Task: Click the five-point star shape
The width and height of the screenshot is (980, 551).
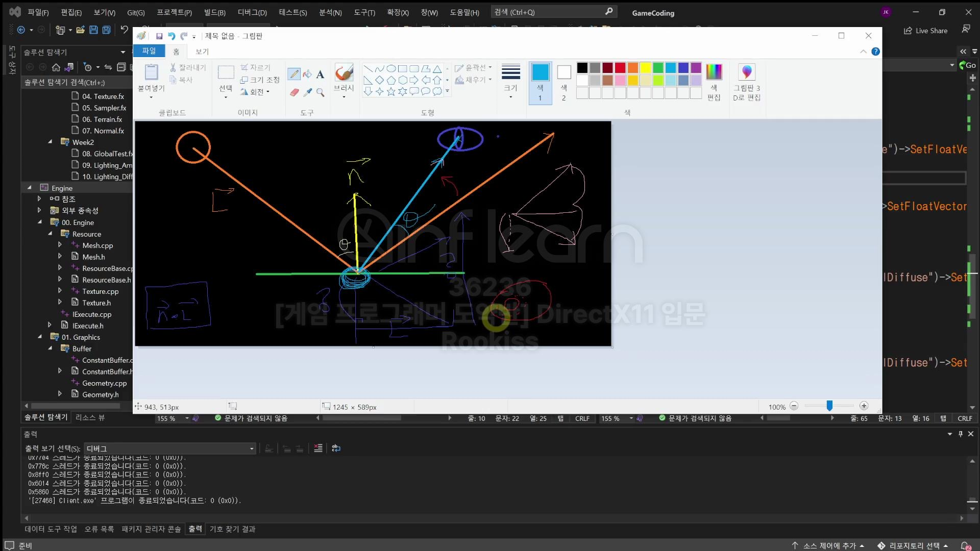Action: tap(391, 91)
